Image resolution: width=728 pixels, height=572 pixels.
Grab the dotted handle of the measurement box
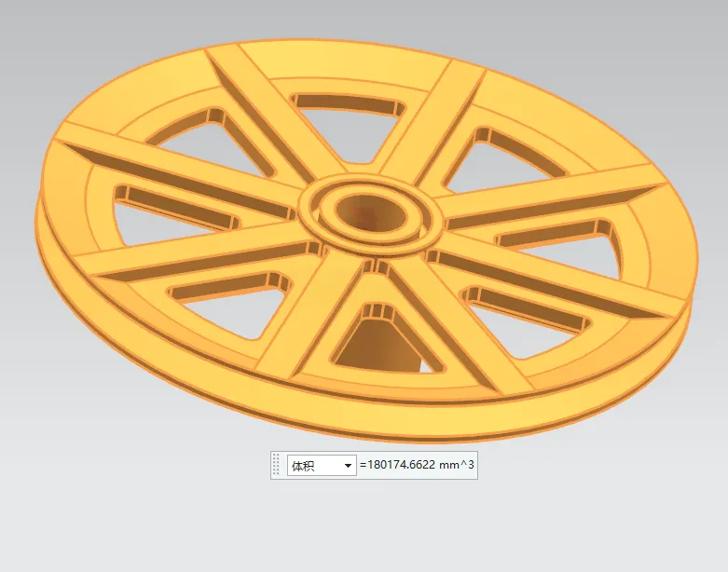coord(276,465)
